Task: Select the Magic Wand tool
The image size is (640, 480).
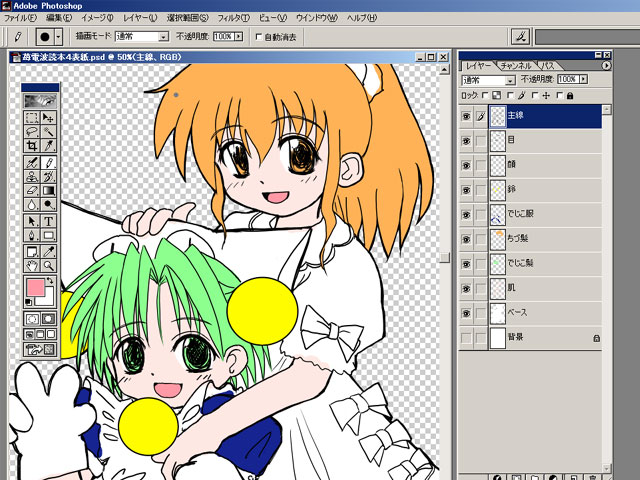Action: (49, 131)
